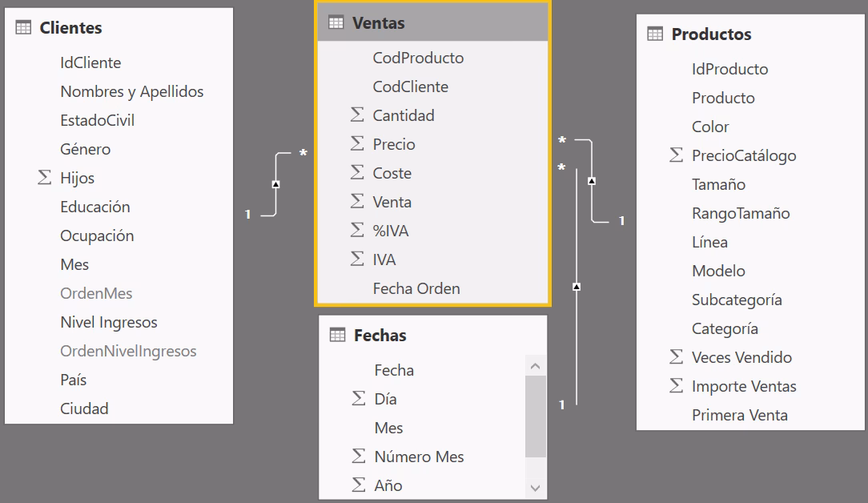The image size is (868, 503).
Task: Select Primera Venta field
Action: [x=740, y=414]
